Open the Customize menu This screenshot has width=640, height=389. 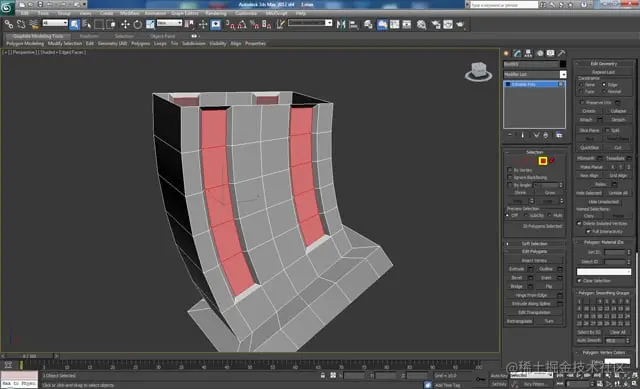(246, 13)
